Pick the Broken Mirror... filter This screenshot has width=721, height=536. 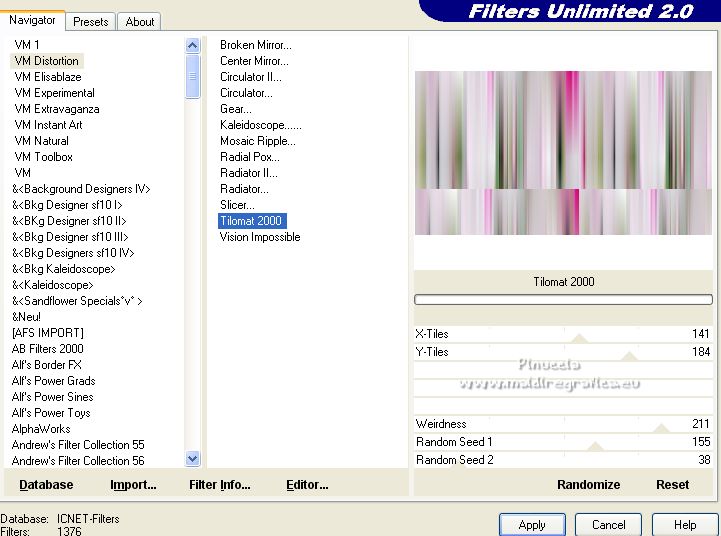(x=256, y=45)
